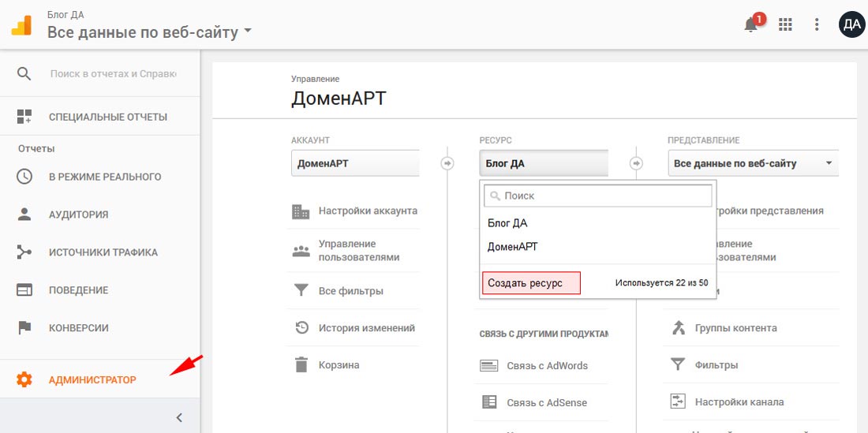Click the AdSense link icon
This screenshot has width=868, height=433.
[x=488, y=402]
